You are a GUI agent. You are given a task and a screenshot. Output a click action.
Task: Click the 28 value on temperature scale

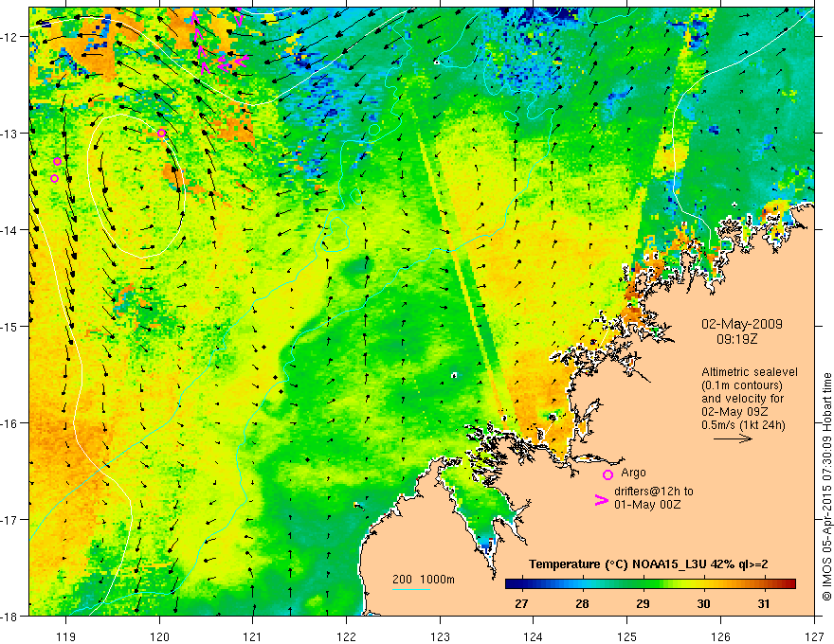[582, 603]
